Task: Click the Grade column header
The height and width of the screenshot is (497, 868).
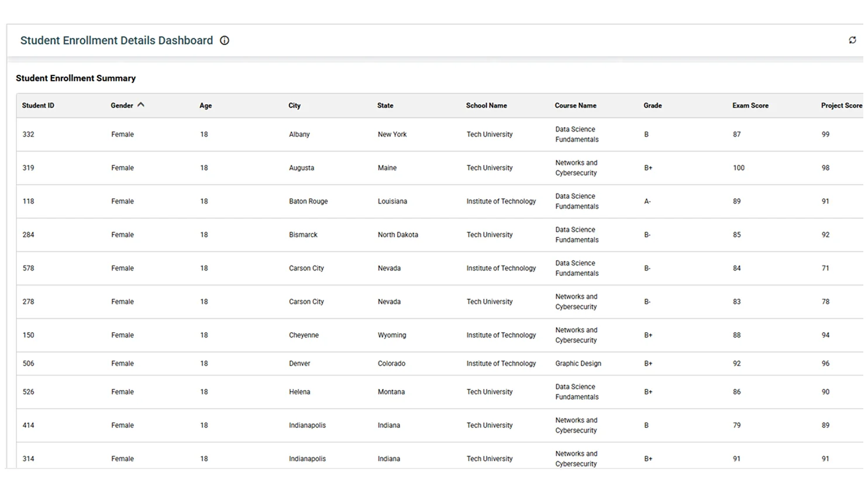Action: click(x=652, y=106)
